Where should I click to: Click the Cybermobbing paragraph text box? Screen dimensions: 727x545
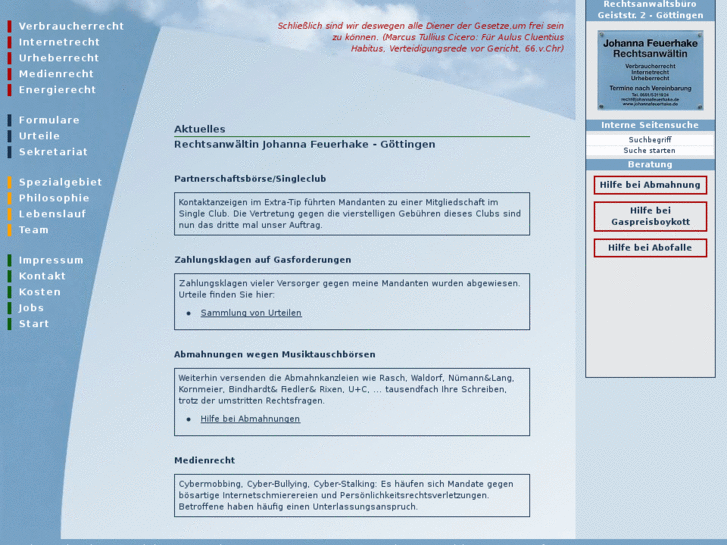(x=352, y=495)
